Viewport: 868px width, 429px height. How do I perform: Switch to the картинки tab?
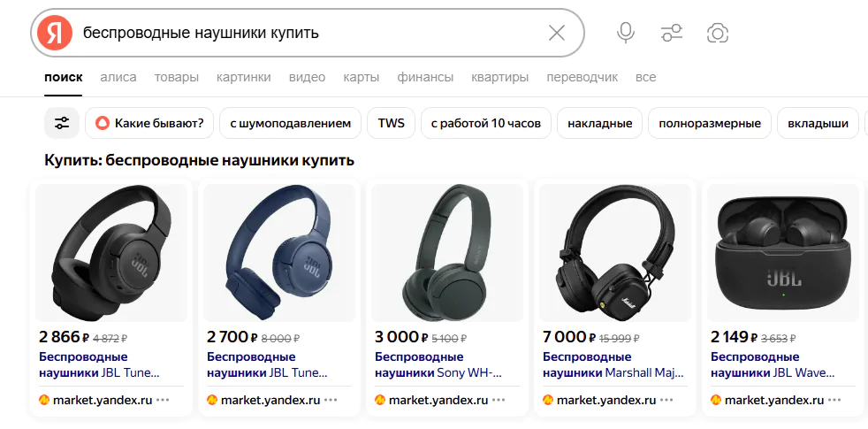coord(244,77)
